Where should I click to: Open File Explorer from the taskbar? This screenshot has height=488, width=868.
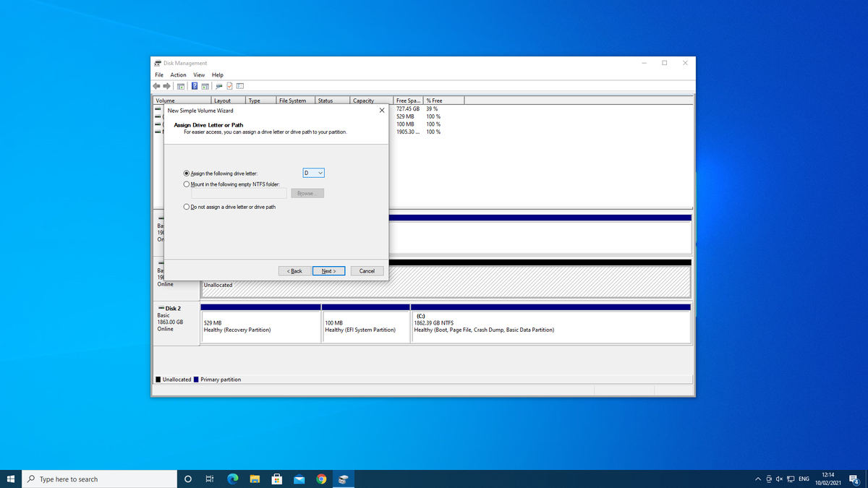[x=255, y=479]
